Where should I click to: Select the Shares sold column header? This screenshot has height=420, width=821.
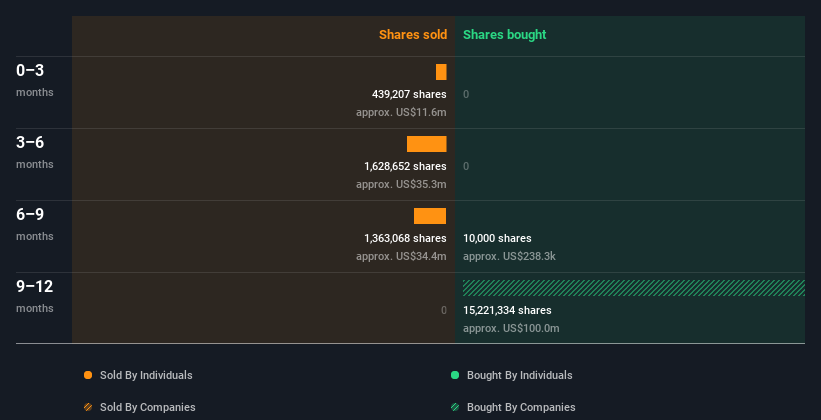[x=412, y=35]
